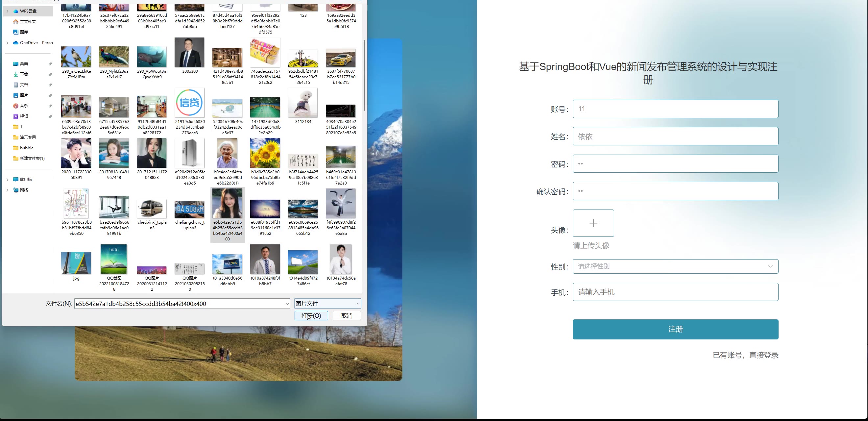Follow the 已有账号，直接登录 link
868x421 pixels.
coord(745,355)
